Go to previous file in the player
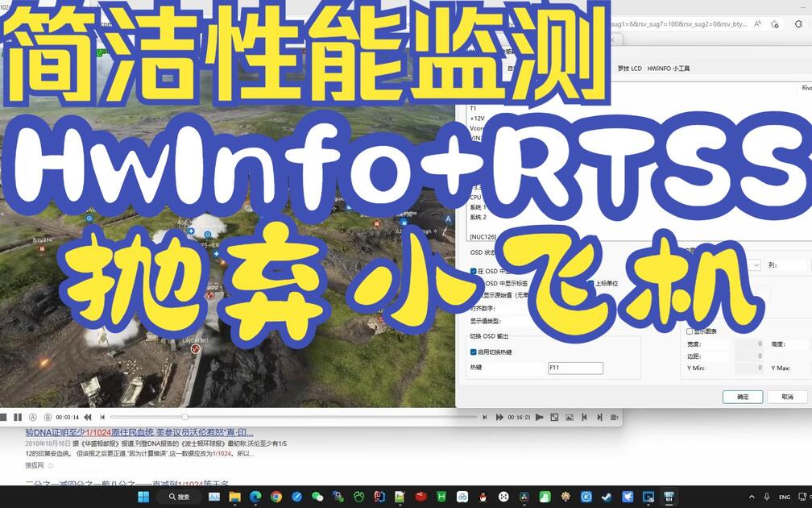Image resolution: width=812 pixels, height=508 pixels. 584,417
